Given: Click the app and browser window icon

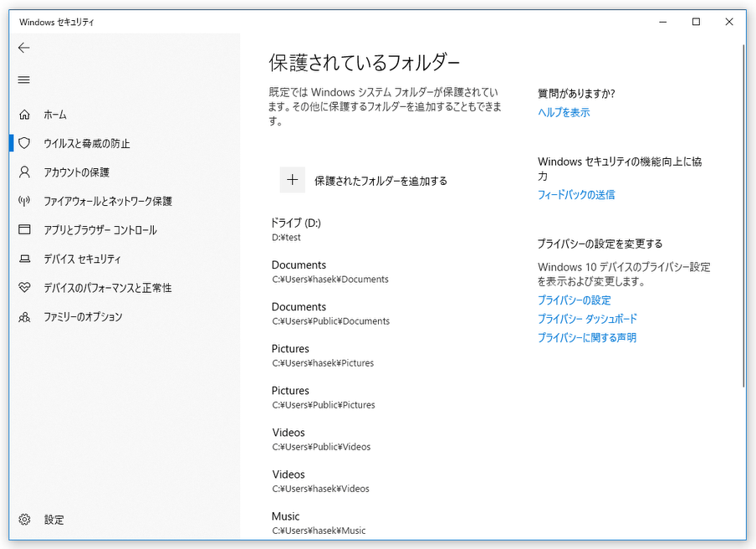Looking at the screenshot, I should pos(24,229).
